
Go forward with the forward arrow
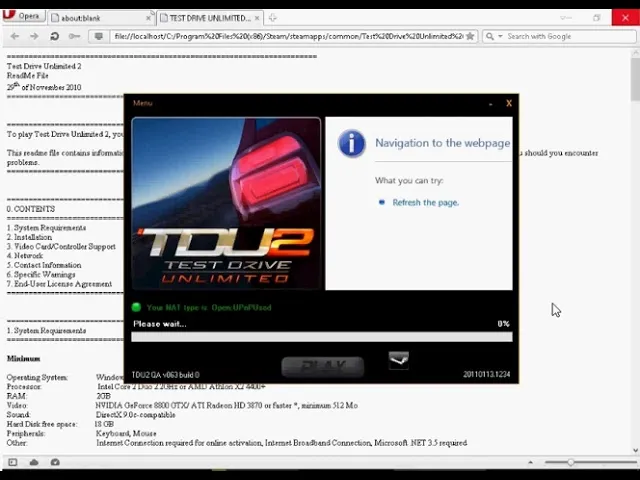point(34,36)
